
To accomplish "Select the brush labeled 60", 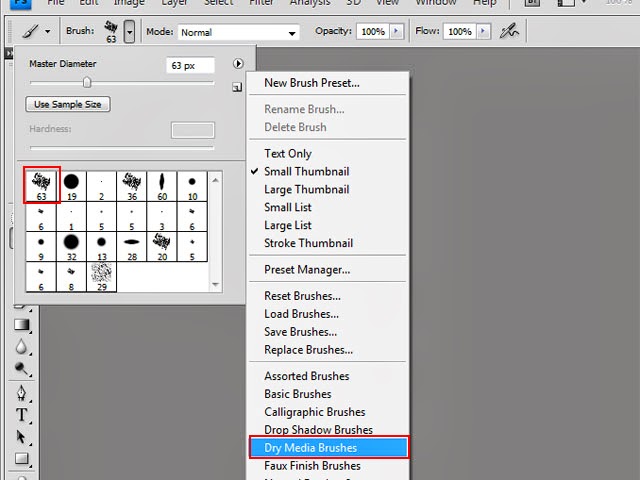I will 162,187.
